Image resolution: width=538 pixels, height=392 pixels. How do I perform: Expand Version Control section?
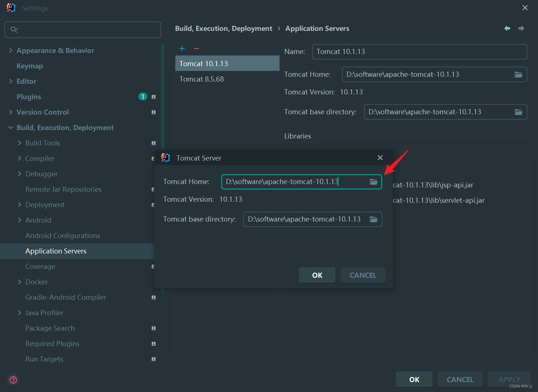pyautogui.click(x=11, y=112)
